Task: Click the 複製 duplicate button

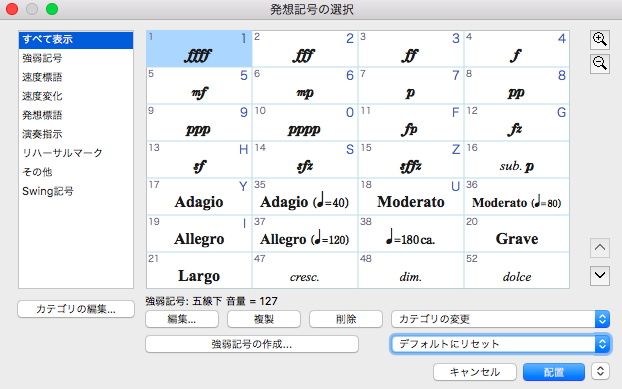Action: click(264, 319)
